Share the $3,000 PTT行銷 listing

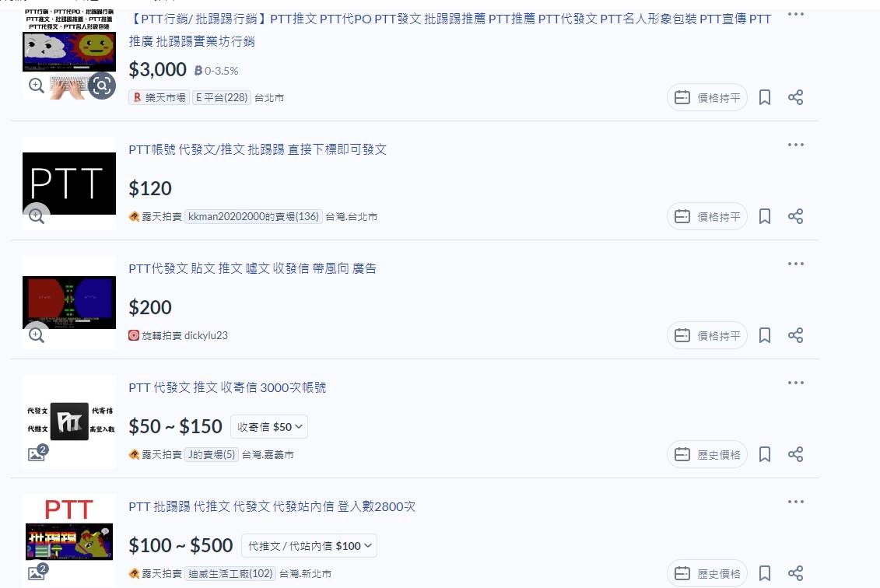796,97
